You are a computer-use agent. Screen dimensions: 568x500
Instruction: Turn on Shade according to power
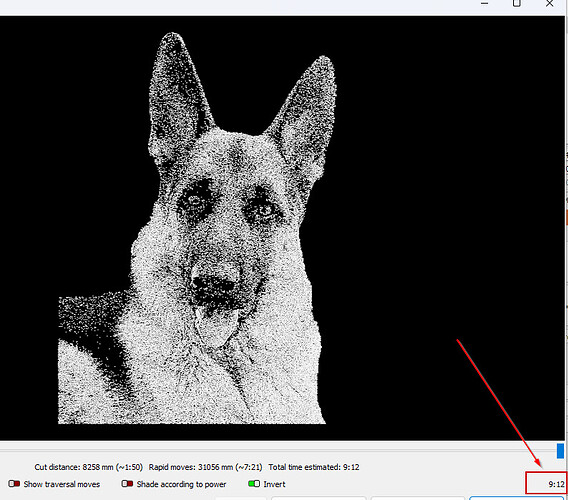coord(127,484)
